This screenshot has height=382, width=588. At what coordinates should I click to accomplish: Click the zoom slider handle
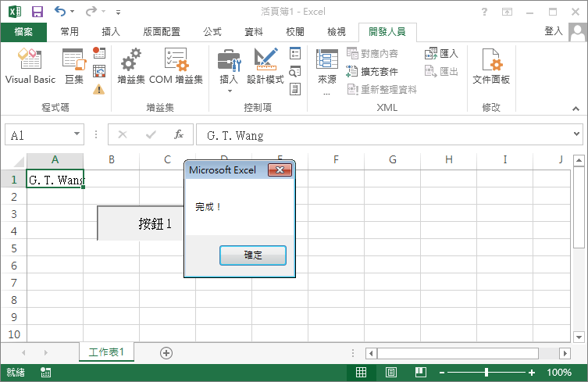pos(486,373)
